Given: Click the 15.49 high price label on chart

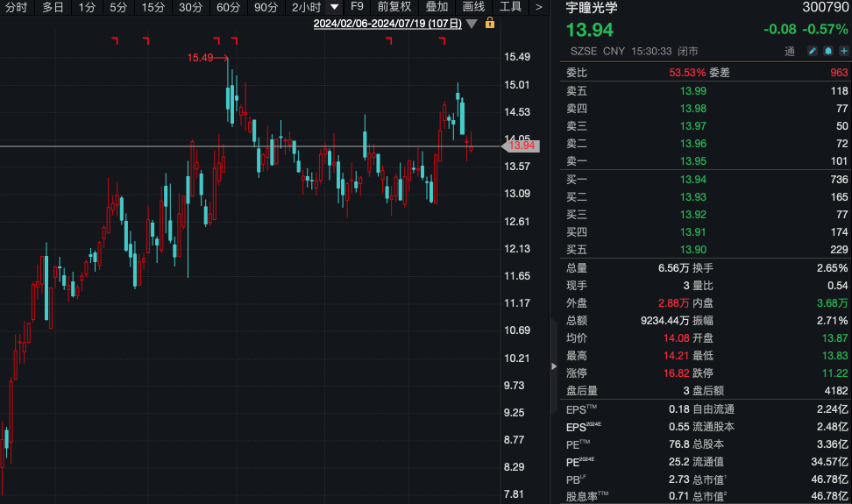Looking at the screenshot, I should pyautogui.click(x=200, y=58).
